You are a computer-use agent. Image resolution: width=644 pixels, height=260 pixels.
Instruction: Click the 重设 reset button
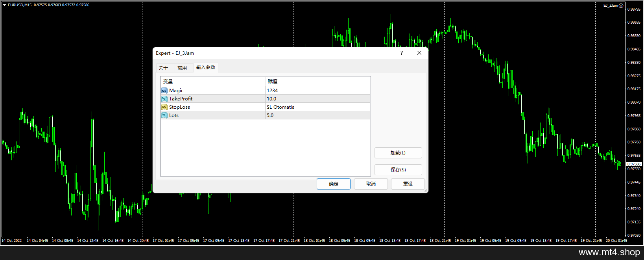[x=408, y=184]
